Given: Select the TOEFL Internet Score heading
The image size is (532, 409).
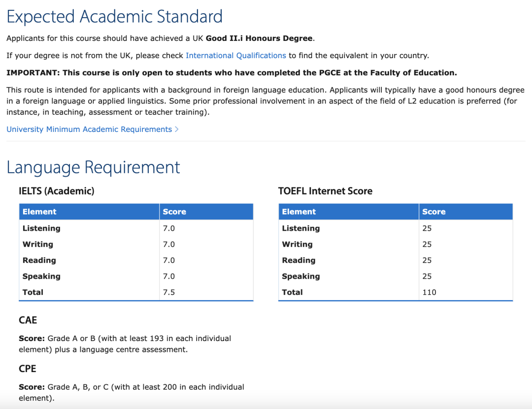Looking at the screenshot, I should point(325,191).
